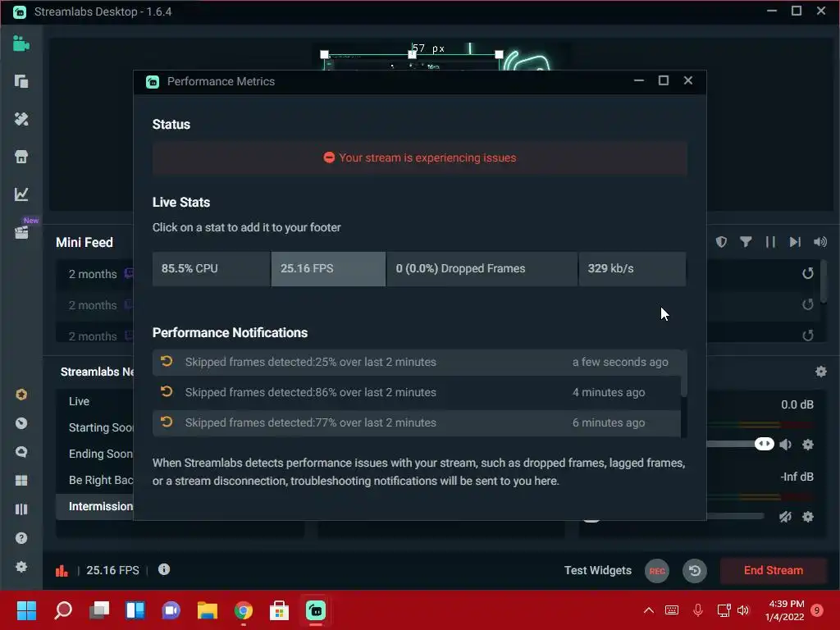
Task: Open the Mini Feed filter funnel icon
Action: click(745, 242)
